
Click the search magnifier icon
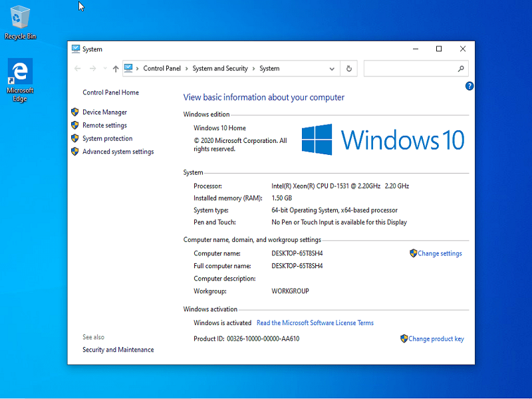pos(461,69)
